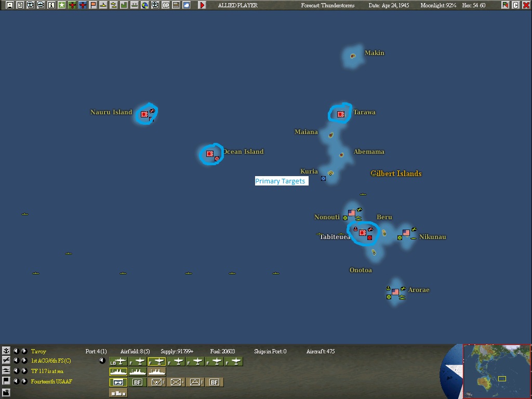Previous task force arrow beside TF 117
The image size is (532, 399).
(16, 371)
